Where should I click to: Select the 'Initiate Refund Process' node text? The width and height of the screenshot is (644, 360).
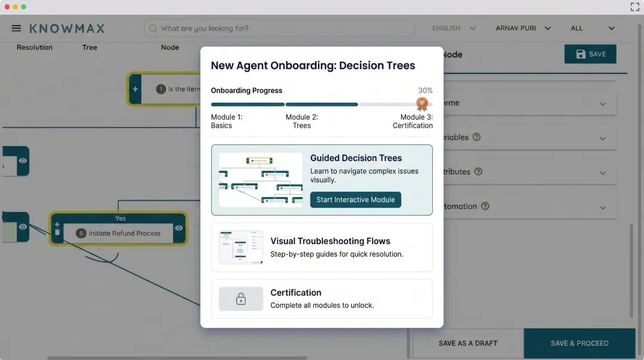click(x=125, y=233)
